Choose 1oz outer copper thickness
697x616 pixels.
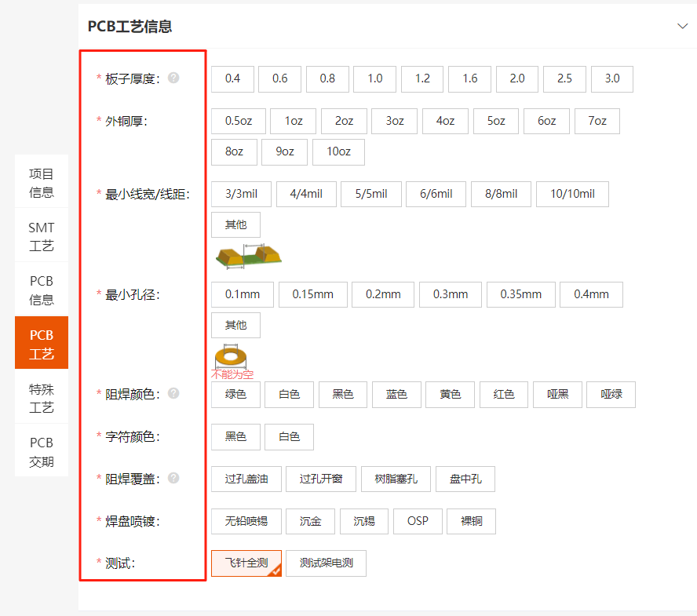(294, 121)
